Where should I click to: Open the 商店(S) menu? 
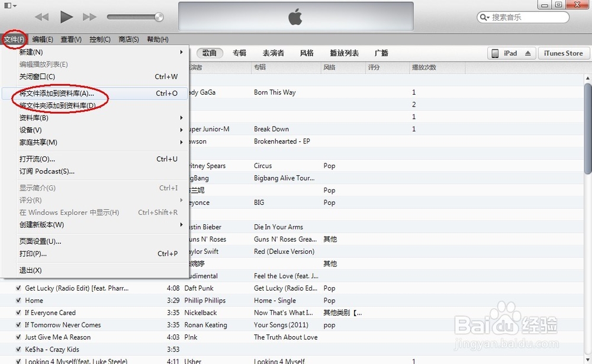(x=128, y=39)
